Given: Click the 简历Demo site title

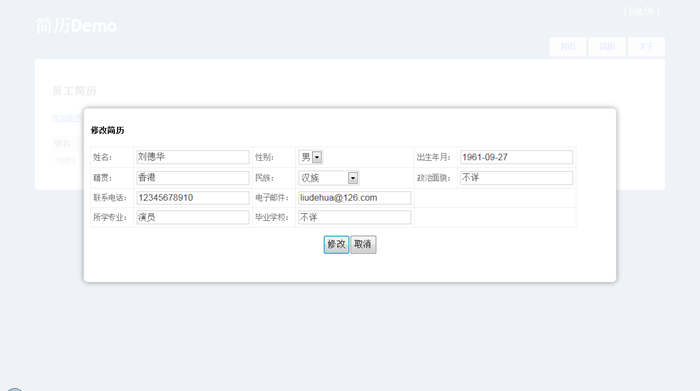Looking at the screenshot, I should pos(76,26).
